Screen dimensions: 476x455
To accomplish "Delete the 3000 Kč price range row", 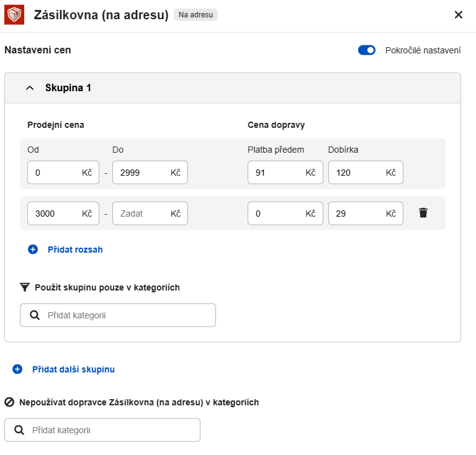I will 423,213.
